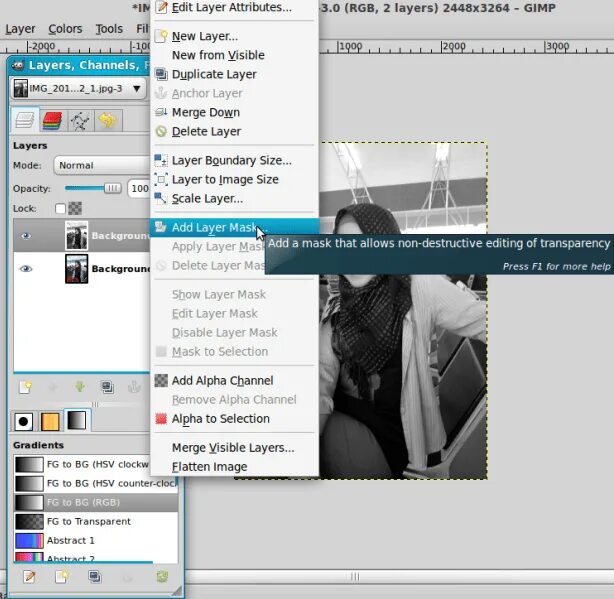Click the Duplicate Layer icon below layer list
Image resolution: width=614 pixels, height=599 pixels.
coord(107,387)
